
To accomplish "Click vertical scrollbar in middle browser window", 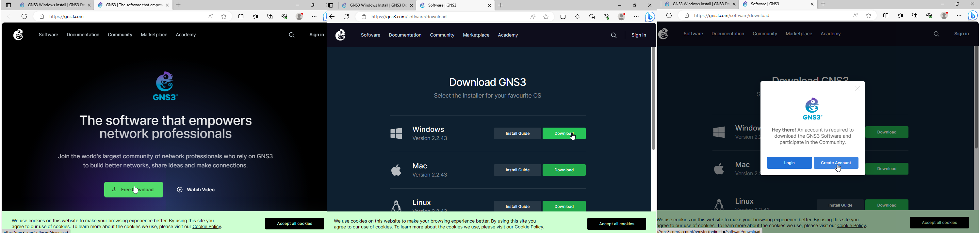I will (653, 99).
